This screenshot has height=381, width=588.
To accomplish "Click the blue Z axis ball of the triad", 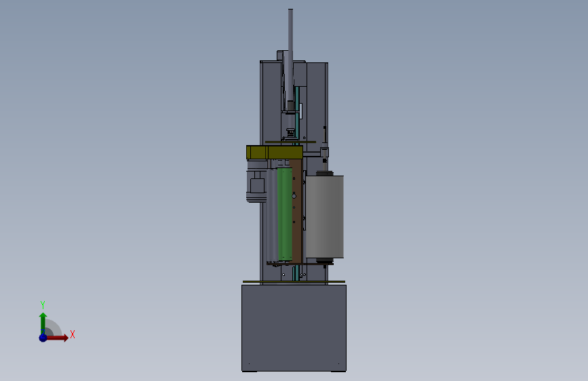I will tap(43, 338).
